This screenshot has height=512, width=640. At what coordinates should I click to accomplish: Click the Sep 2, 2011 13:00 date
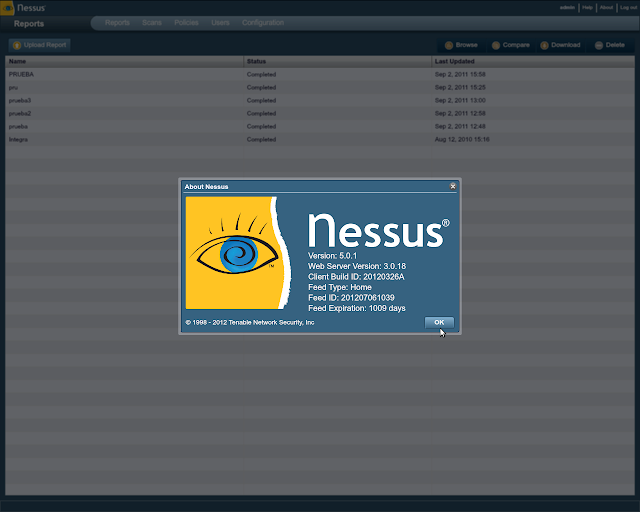tap(460, 100)
